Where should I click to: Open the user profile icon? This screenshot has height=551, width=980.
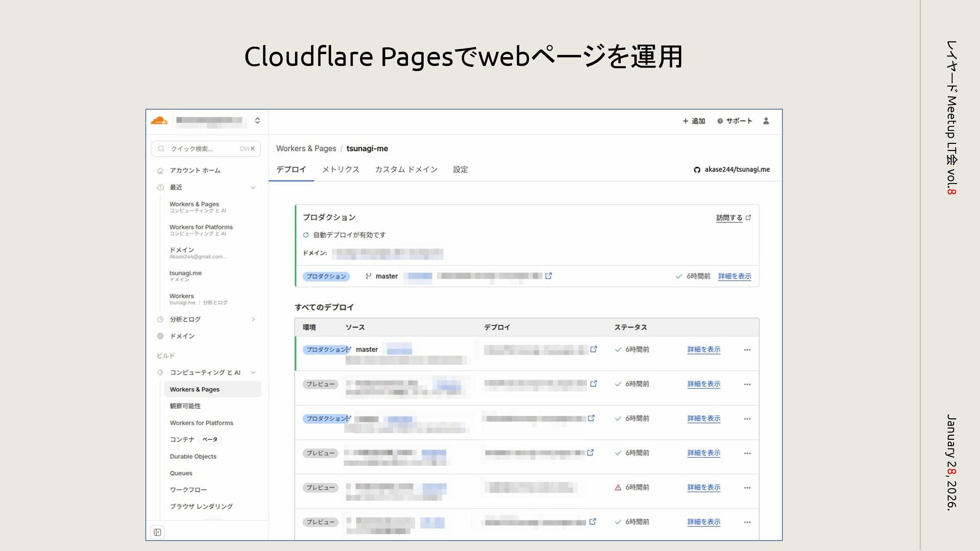point(766,121)
